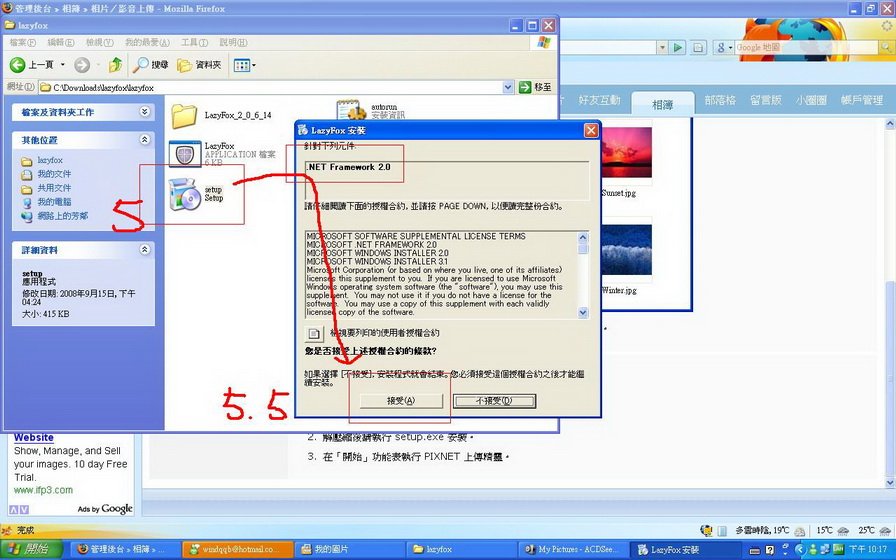The height and width of the screenshot is (560, 896).
Task: Click the Firefox Go green arrow button
Action: pyautogui.click(x=678, y=48)
